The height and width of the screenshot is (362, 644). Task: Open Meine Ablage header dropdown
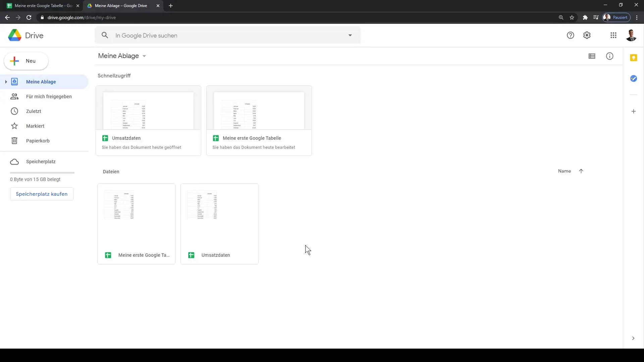point(122,56)
